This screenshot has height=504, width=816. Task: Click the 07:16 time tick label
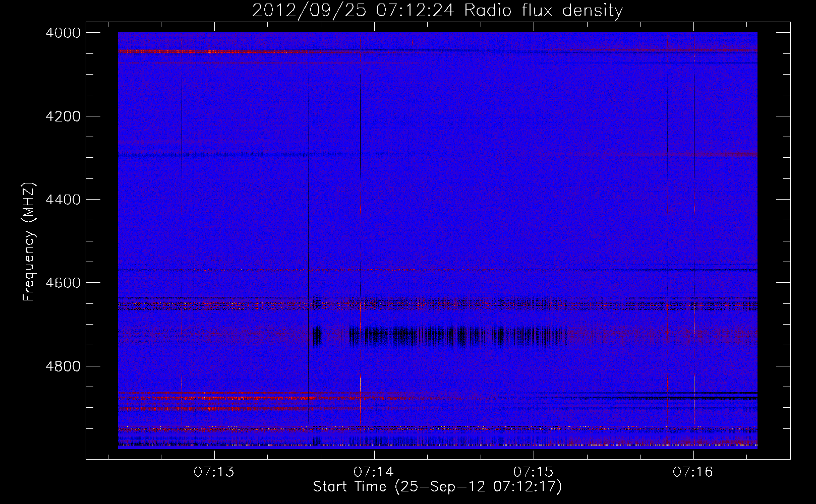[693, 472]
